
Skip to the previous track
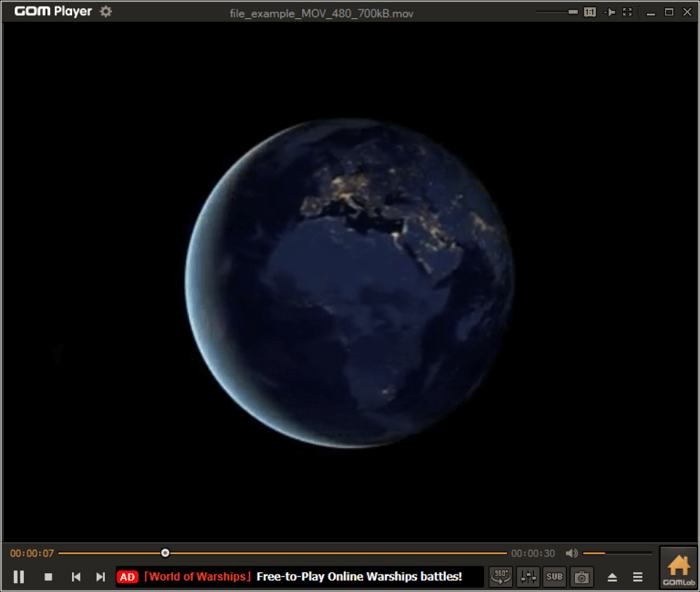point(75,577)
